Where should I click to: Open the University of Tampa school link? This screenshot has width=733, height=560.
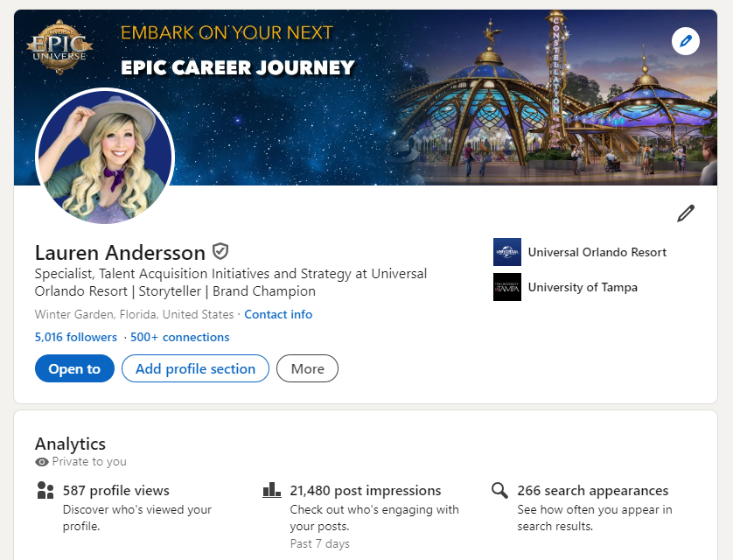pyautogui.click(x=583, y=287)
